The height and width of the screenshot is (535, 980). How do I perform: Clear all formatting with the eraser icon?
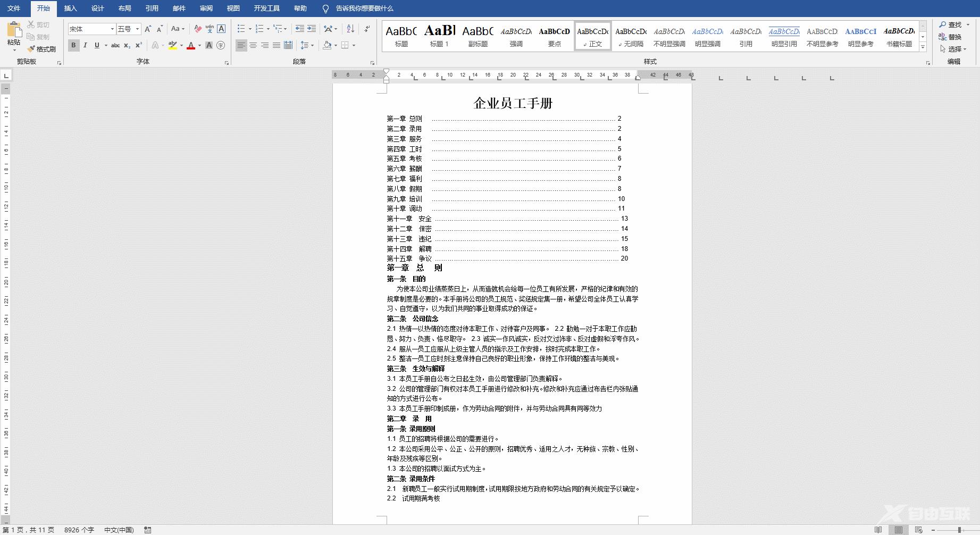197,29
